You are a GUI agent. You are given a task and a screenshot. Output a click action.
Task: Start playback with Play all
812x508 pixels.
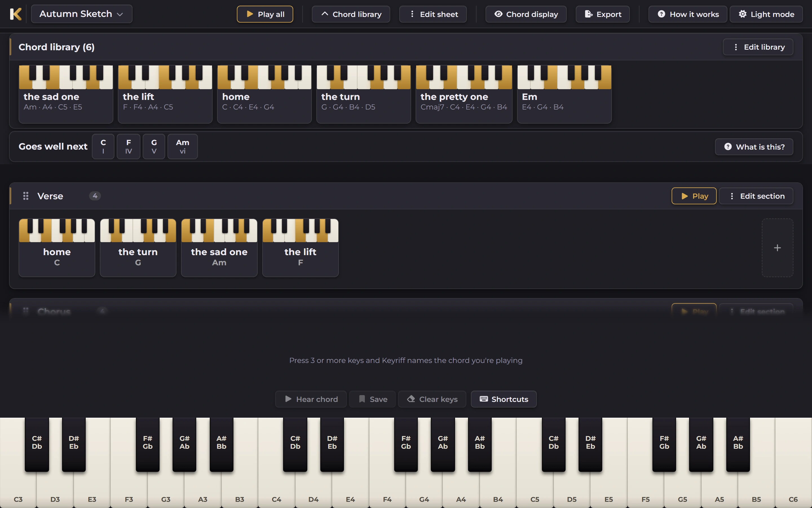point(265,14)
